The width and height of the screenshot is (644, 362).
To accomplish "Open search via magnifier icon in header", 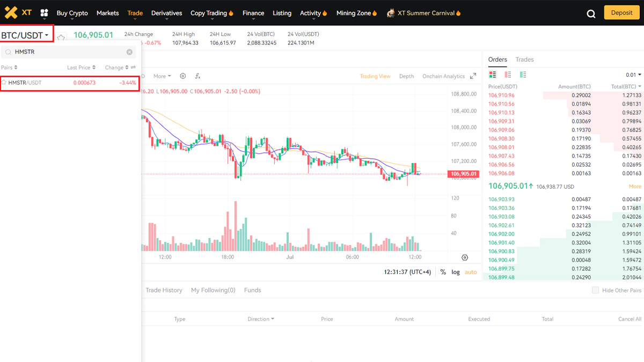I will pyautogui.click(x=591, y=13).
